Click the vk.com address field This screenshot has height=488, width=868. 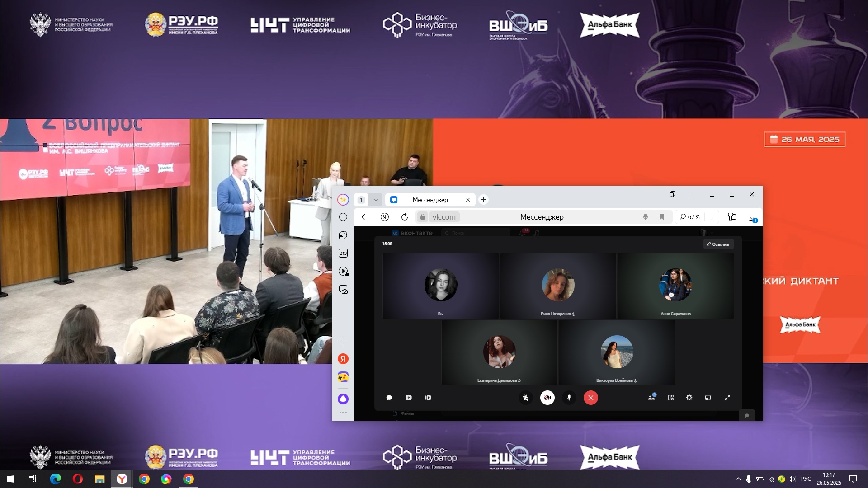pyautogui.click(x=444, y=217)
